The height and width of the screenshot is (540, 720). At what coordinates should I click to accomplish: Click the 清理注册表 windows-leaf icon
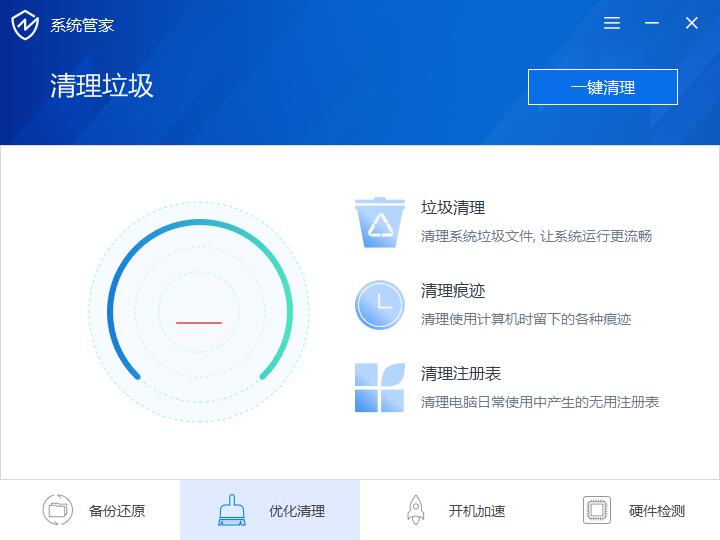tap(380, 388)
